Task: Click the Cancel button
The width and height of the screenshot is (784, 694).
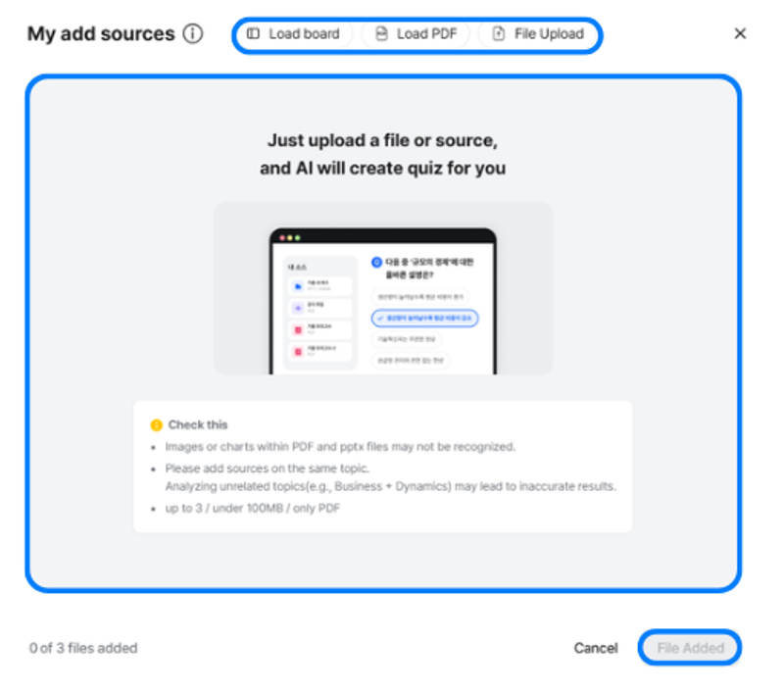Action: click(x=596, y=648)
